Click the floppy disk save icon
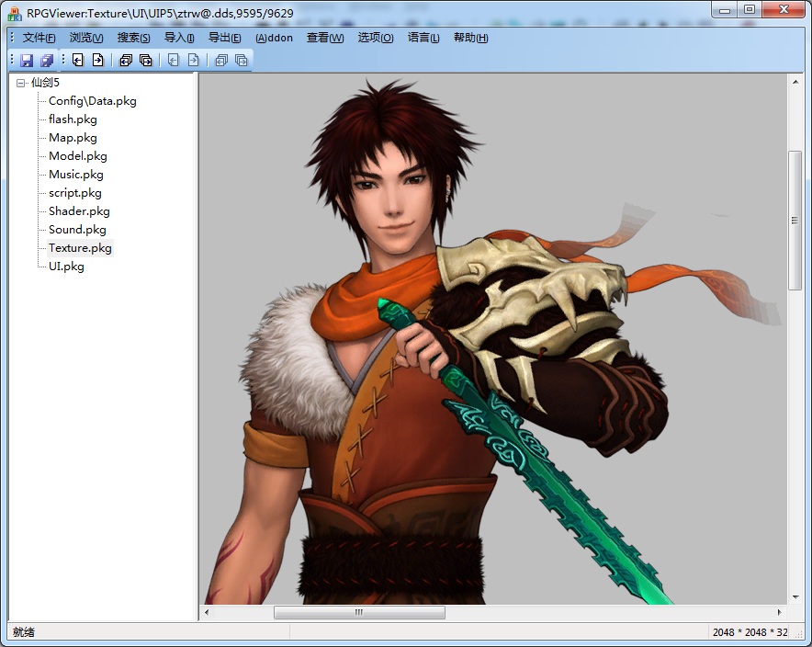The height and width of the screenshot is (647, 812). (x=27, y=60)
